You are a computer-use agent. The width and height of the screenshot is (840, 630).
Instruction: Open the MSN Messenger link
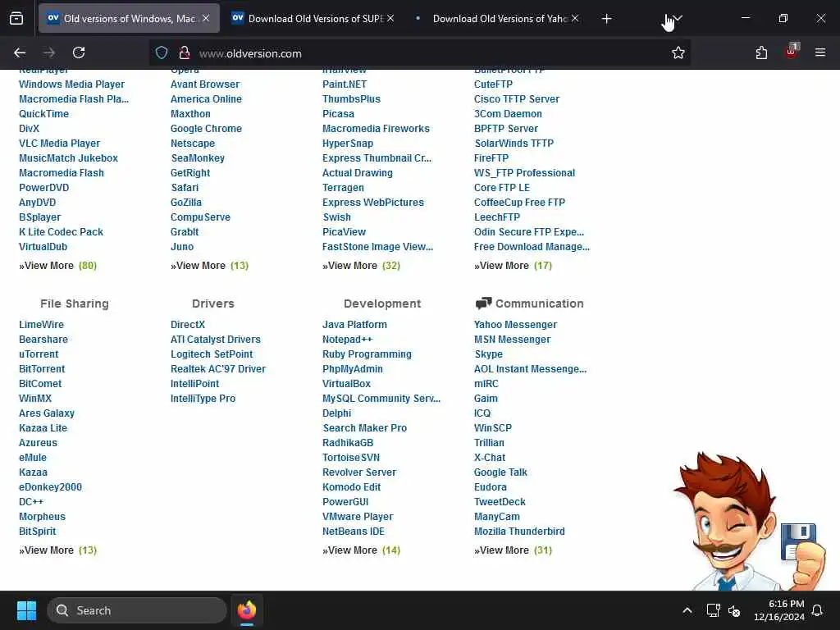point(512,340)
